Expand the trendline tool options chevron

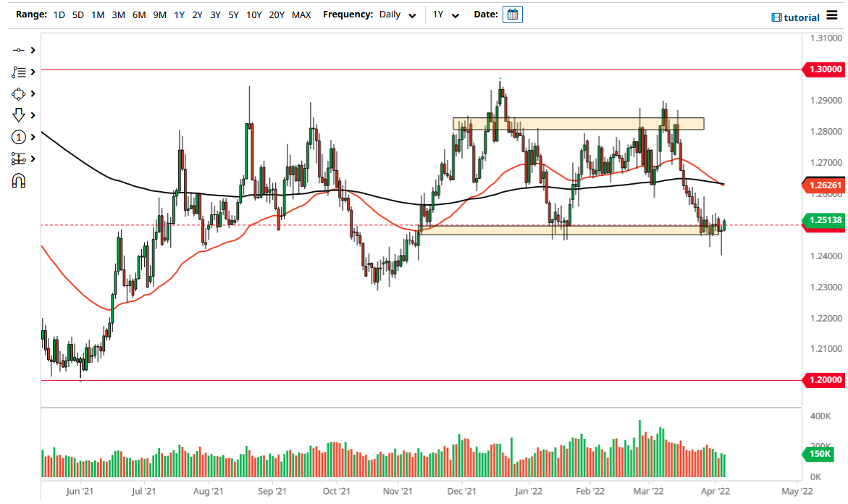[33, 50]
